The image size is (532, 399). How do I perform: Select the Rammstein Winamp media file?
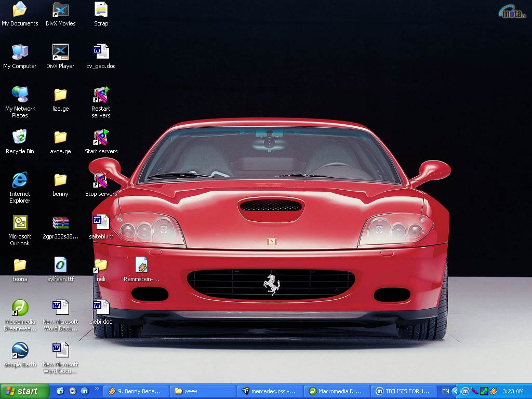point(141,270)
